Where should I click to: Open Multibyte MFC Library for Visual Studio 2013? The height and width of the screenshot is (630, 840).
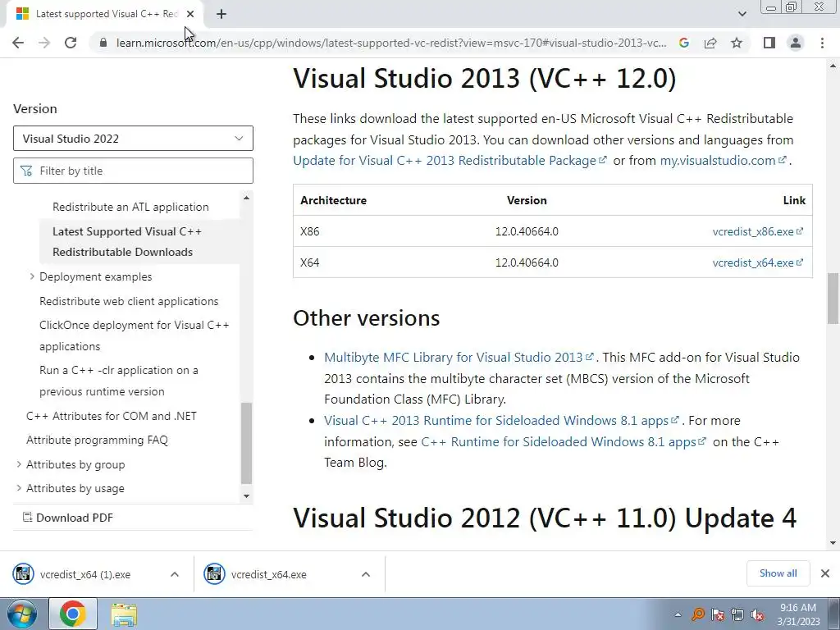(459, 358)
